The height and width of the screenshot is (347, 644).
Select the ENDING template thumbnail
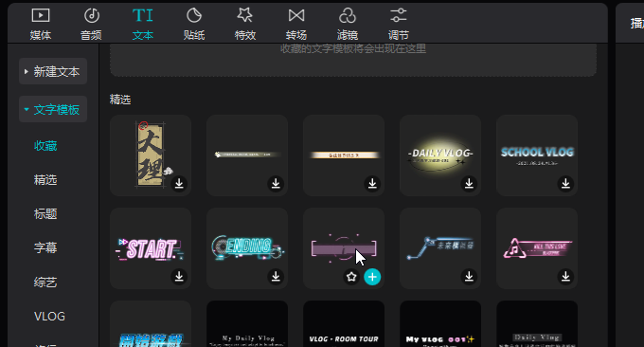[247, 247]
